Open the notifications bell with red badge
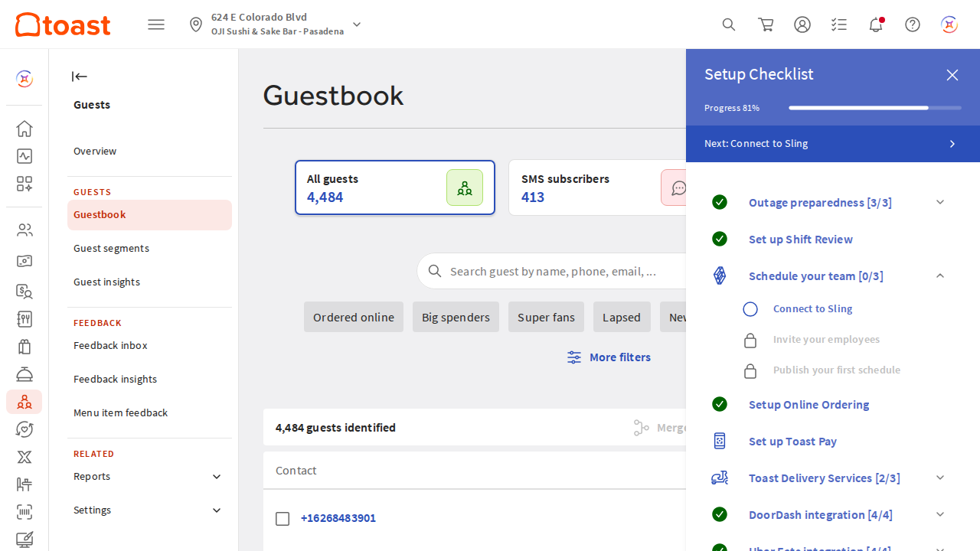This screenshot has height=551, width=980. [876, 24]
